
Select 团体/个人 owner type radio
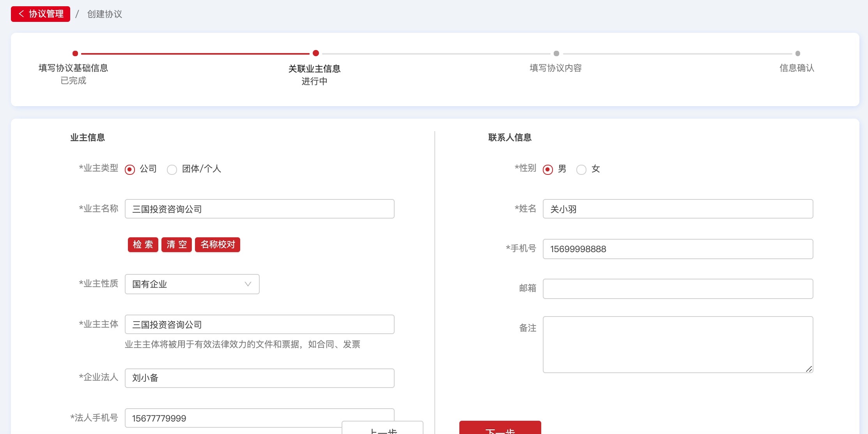pyautogui.click(x=172, y=170)
